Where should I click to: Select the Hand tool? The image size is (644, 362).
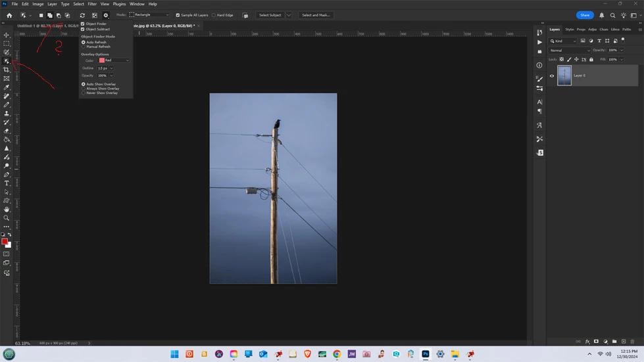[x=7, y=210]
